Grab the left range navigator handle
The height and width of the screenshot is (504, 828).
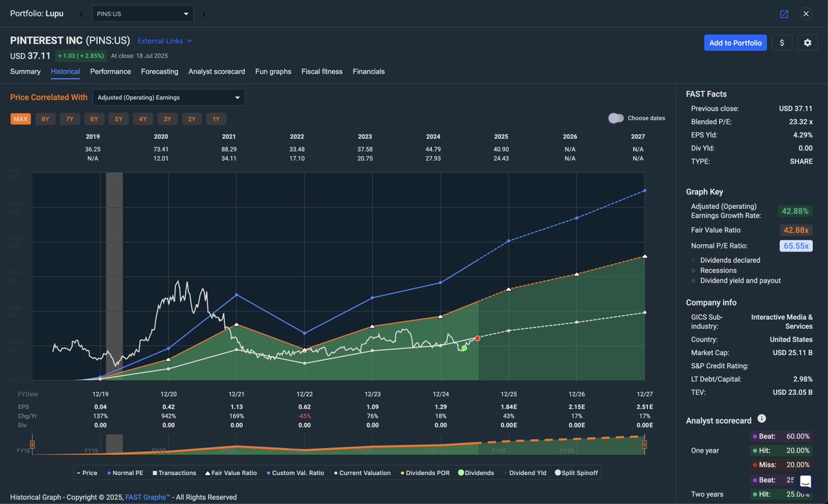pyautogui.click(x=32, y=445)
